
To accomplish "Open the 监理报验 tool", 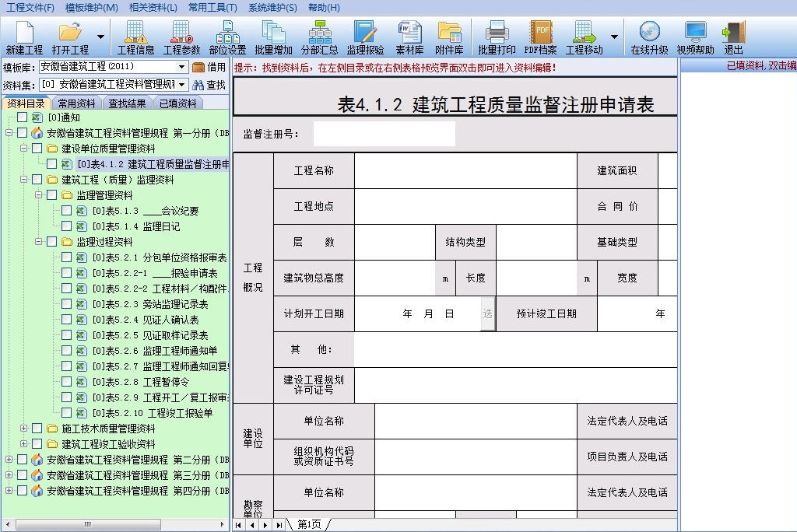I will 365,36.
